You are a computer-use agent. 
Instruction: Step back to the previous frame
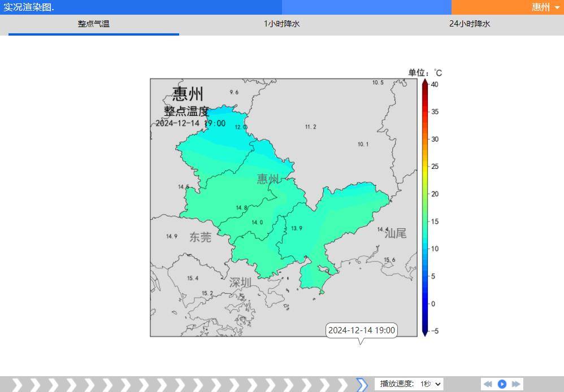click(488, 384)
